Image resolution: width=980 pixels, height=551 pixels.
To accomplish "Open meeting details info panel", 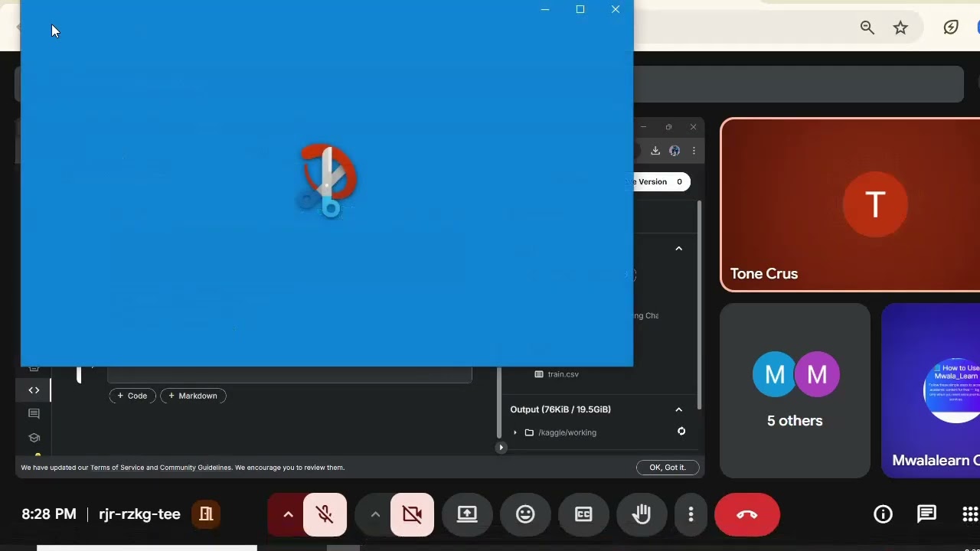I will pyautogui.click(x=883, y=514).
